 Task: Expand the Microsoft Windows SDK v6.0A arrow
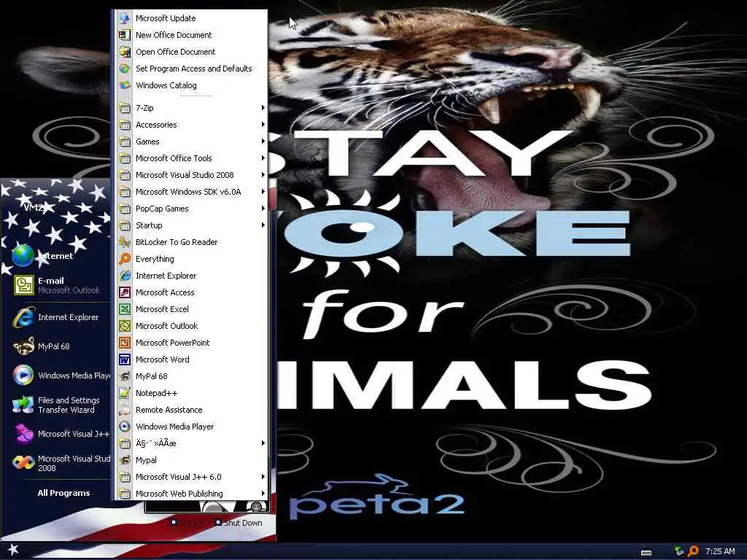263,192
